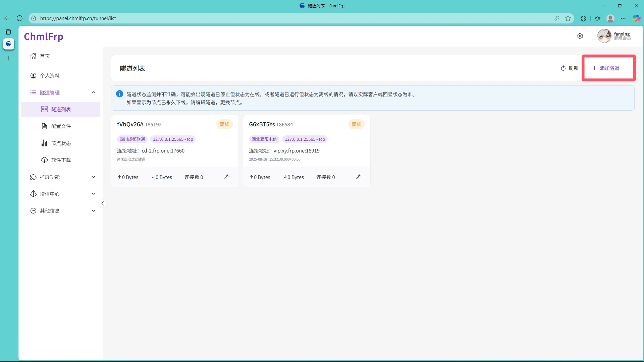Go to 首页 from the sidebar

[45, 56]
